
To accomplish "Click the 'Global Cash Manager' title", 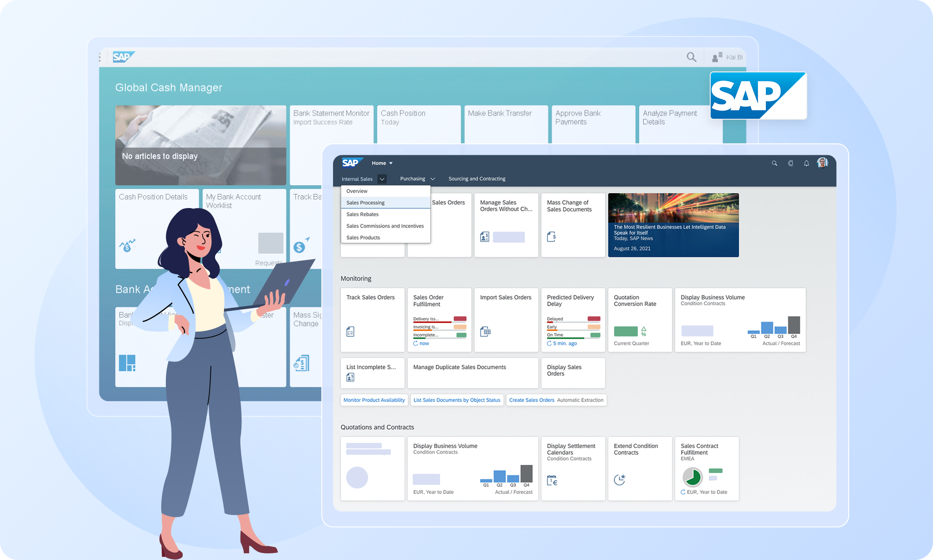I will [169, 87].
